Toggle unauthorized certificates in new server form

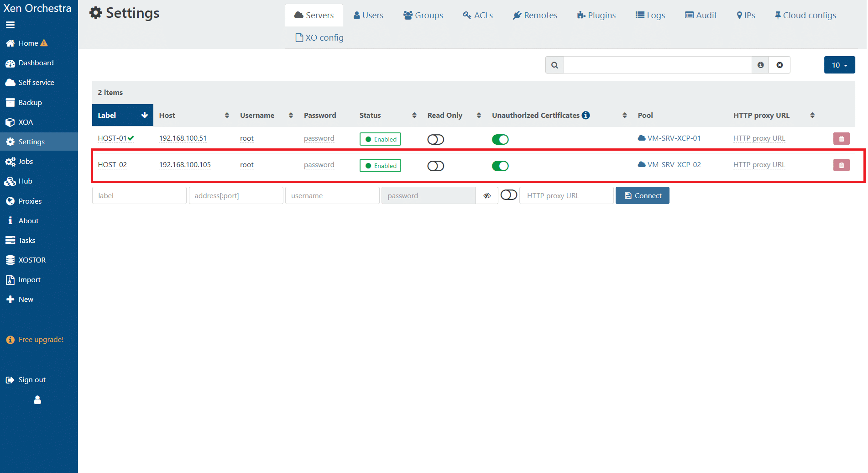click(508, 195)
